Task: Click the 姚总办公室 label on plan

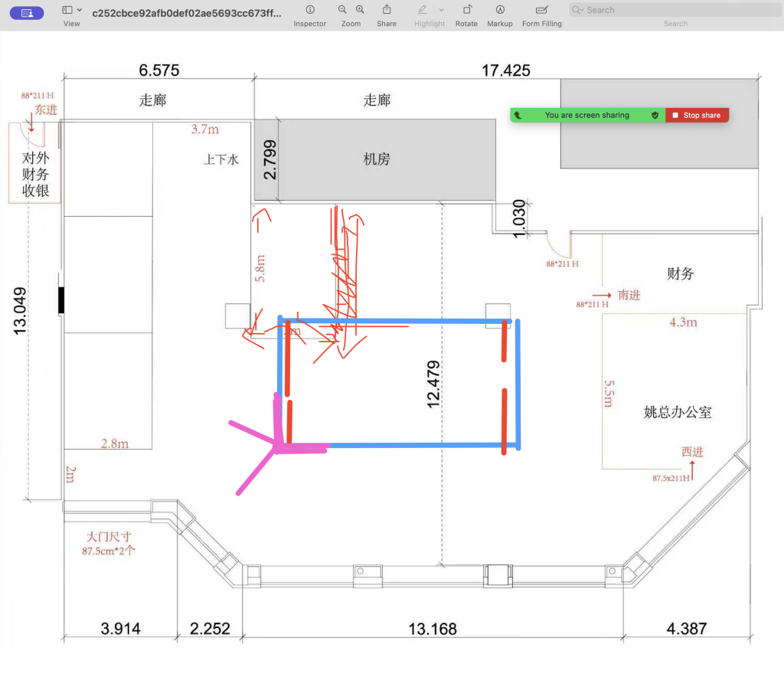Action: tap(678, 412)
